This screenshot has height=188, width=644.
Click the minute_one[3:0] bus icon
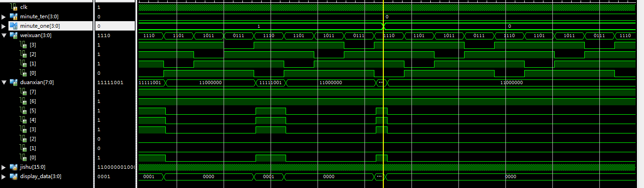pyautogui.click(x=14, y=26)
